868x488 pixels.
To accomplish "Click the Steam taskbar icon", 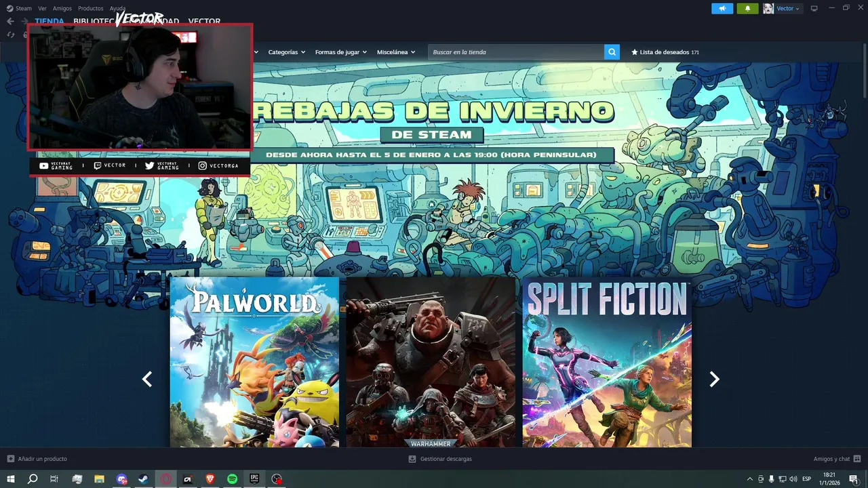I will tap(143, 479).
